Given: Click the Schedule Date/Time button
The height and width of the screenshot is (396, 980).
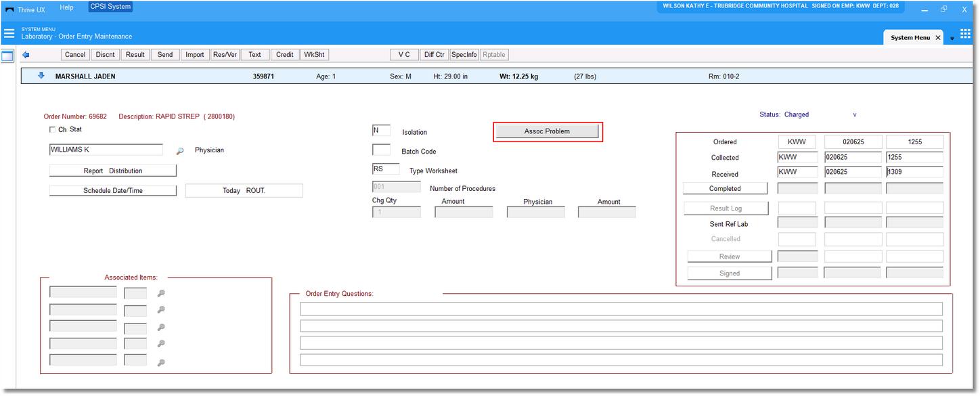Looking at the screenshot, I should tap(113, 190).
